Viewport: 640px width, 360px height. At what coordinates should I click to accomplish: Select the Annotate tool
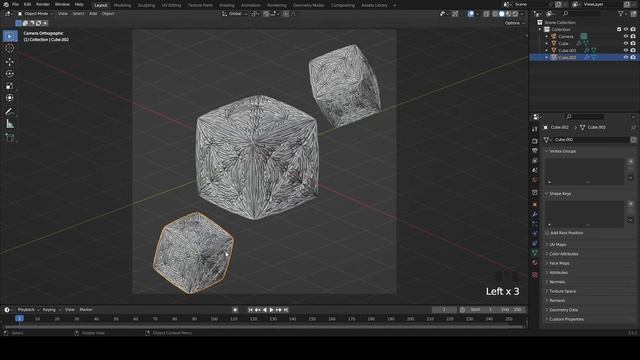(10, 111)
